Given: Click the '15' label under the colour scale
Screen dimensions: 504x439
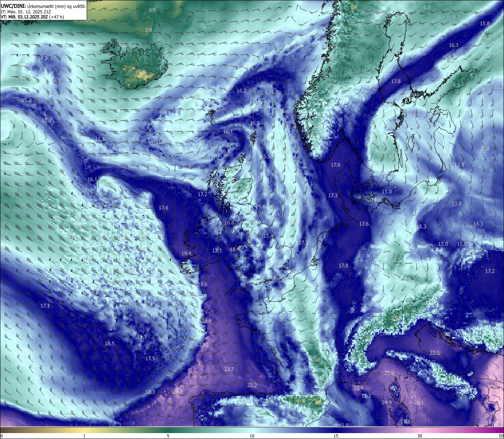Looking at the screenshot, I should [336, 436].
